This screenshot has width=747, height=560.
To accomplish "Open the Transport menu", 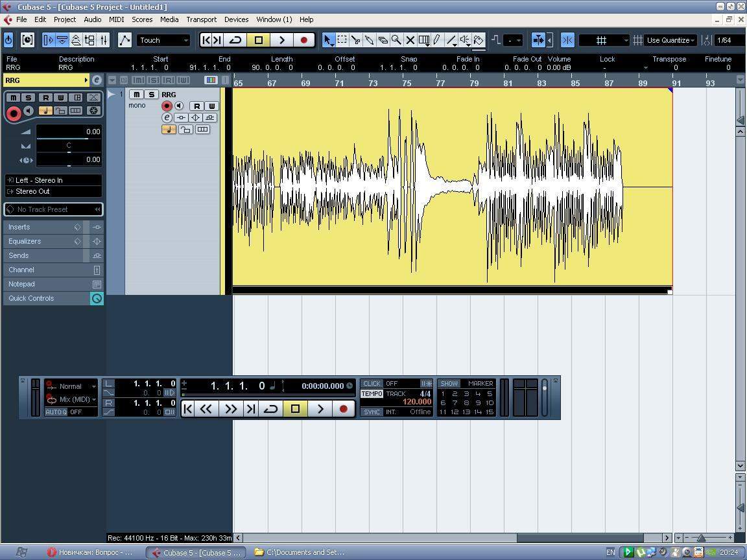I will pos(201,19).
